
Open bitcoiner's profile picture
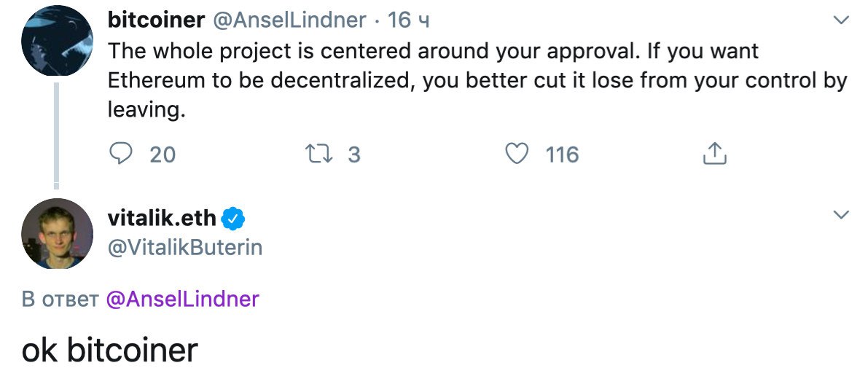click(x=57, y=40)
